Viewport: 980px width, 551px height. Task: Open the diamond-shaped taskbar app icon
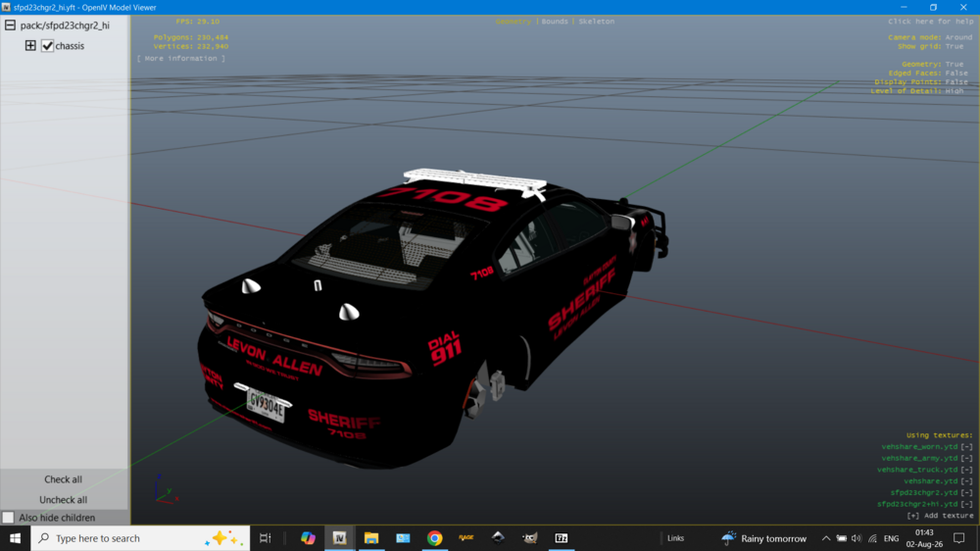coord(498,538)
